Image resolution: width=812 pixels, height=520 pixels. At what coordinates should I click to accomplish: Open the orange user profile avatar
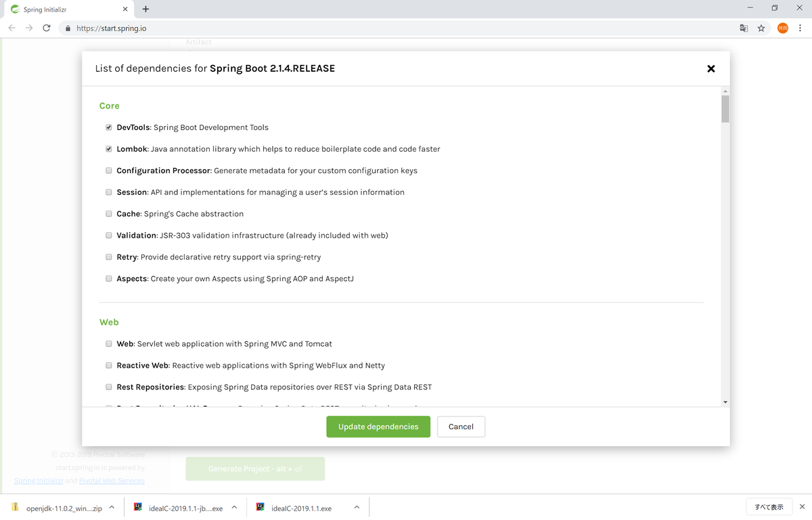(783, 28)
